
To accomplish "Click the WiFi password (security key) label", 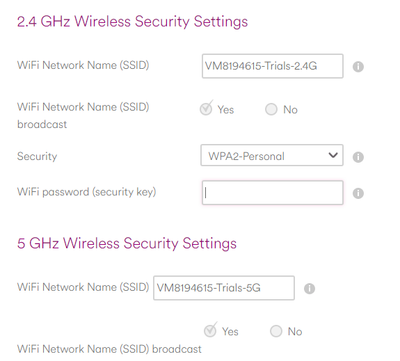I will coord(87,192).
